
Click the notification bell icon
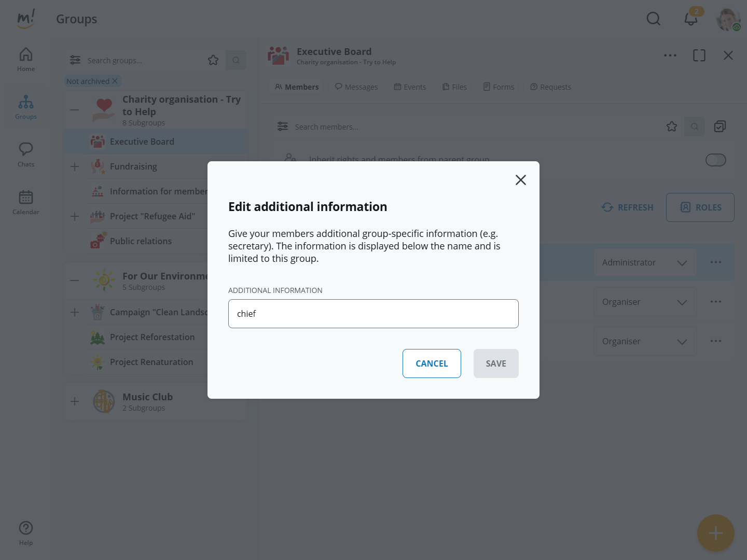pos(690,19)
